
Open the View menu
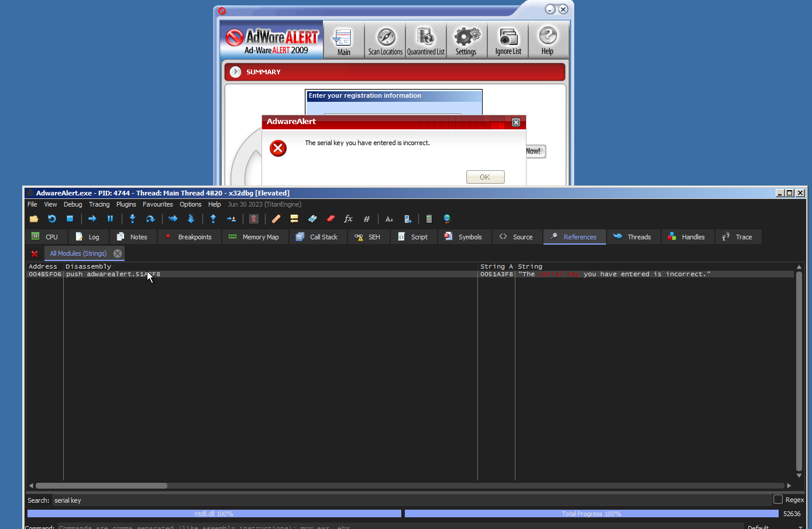coord(50,204)
